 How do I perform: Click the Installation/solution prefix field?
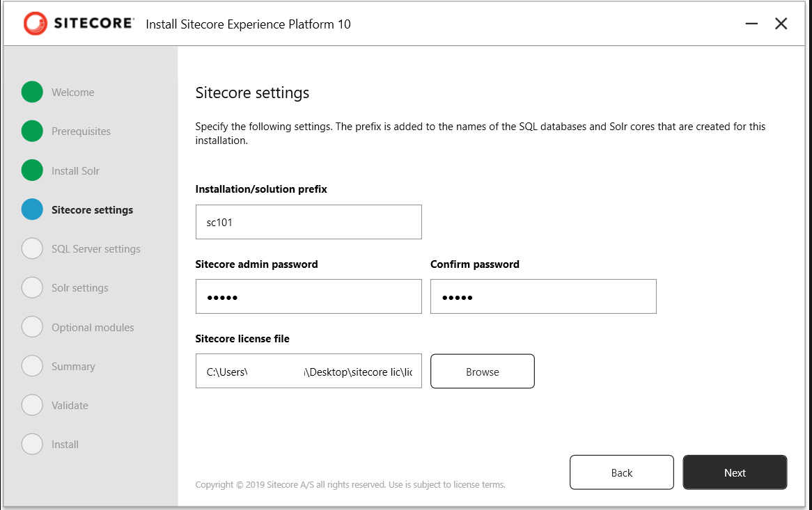[x=309, y=222]
